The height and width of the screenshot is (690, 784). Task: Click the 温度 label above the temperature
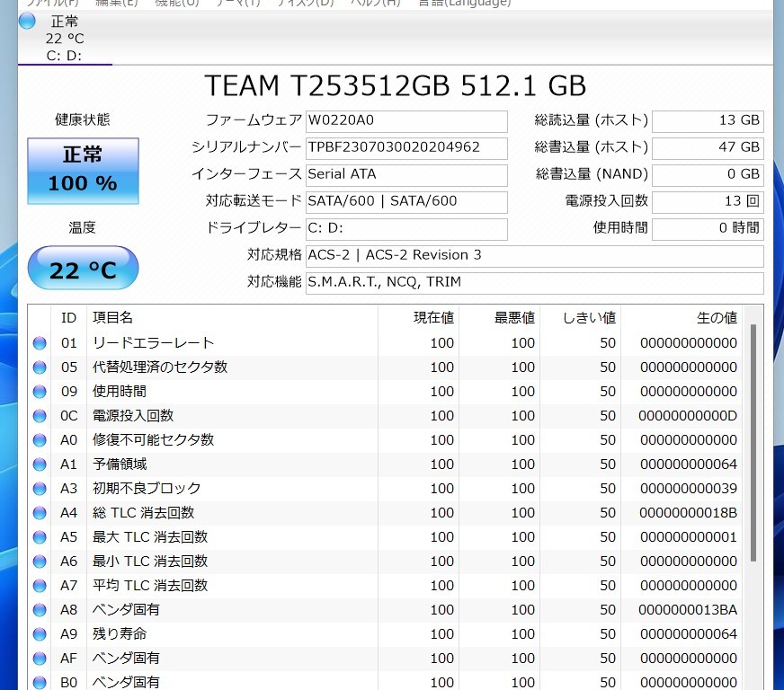click(83, 228)
